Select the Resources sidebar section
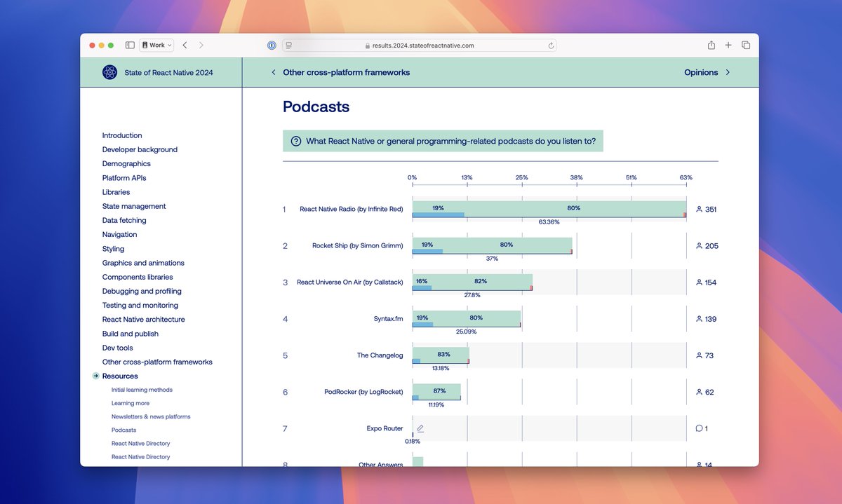The width and height of the screenshot is (842, 504). pyautogui.click(x=120, y=376)
